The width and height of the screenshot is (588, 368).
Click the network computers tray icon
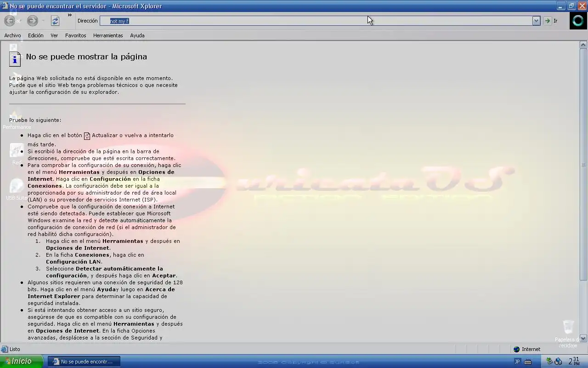558,362
